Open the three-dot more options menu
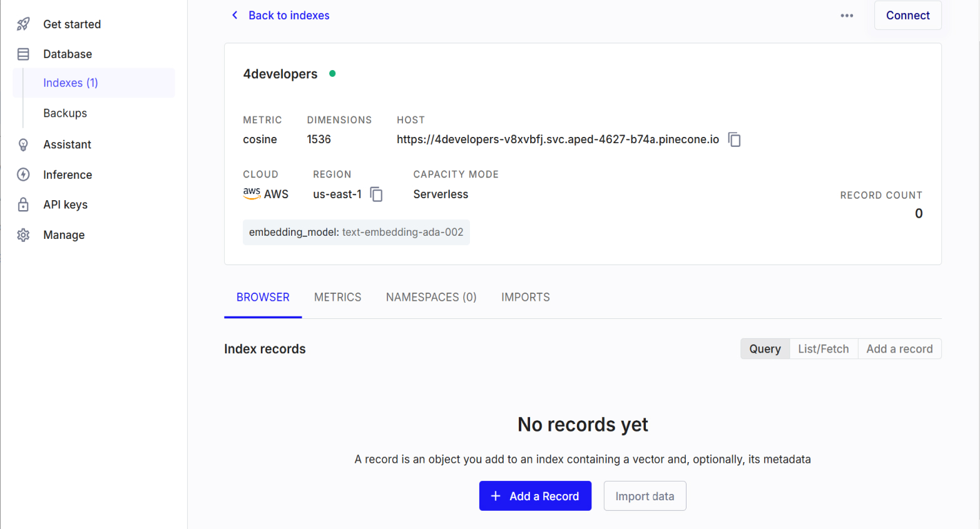This screenshot has width=980, height=529. click(x=847, y=16)
